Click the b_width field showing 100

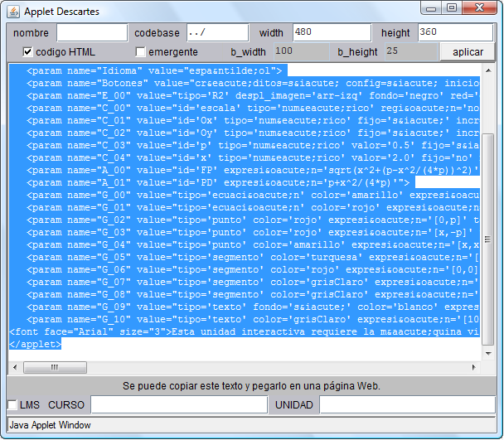(x=302, y=51)
